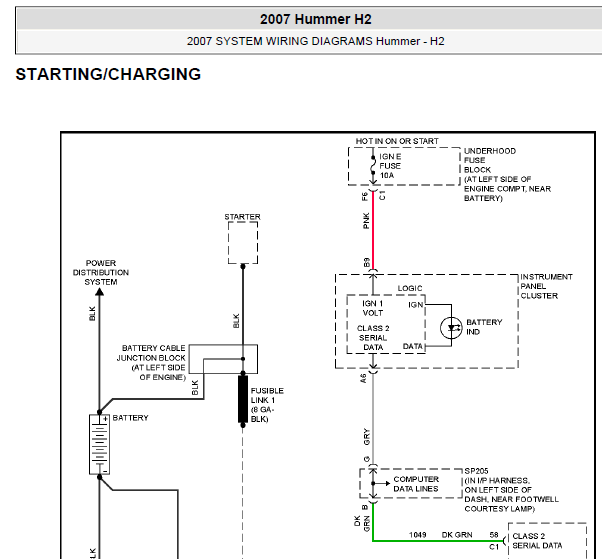Screen dimensions: 602x559
Task: Click the SP205 splice description text
Action: [511, 490]
